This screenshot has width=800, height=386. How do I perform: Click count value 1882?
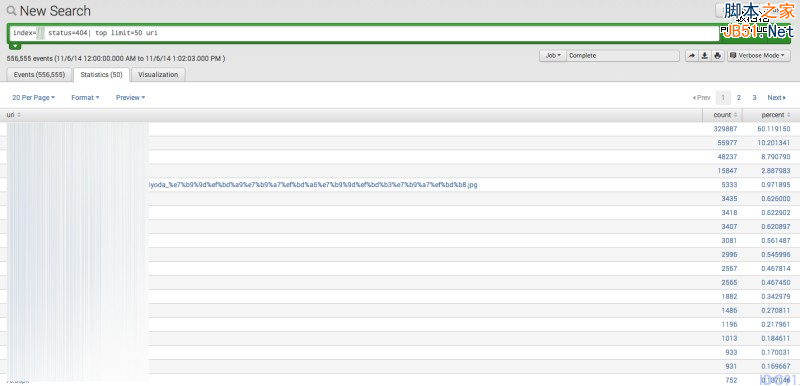pos(729,296)
